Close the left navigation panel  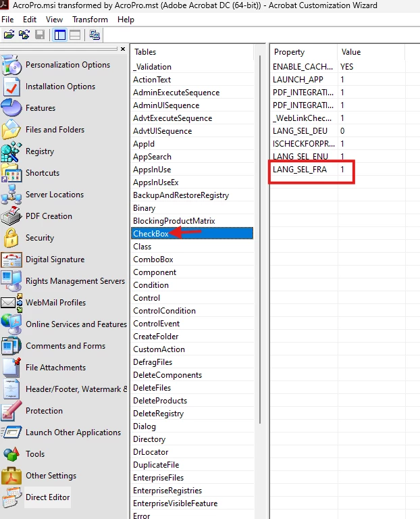pos(123,49)
